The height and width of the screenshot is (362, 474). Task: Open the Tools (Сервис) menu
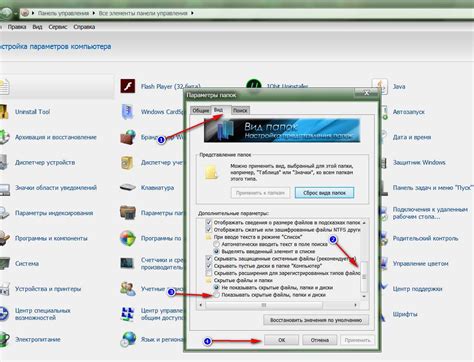coord(58,27)
